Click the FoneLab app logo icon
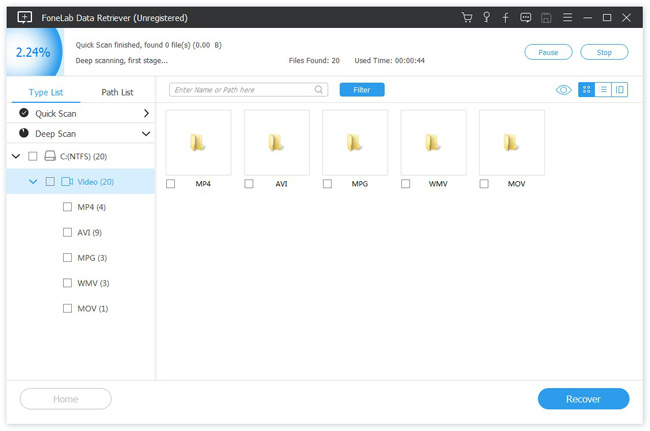 pos(24,17)
